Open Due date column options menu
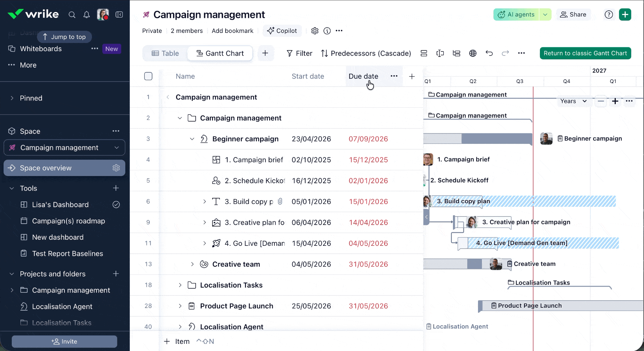Viewport: 644px width, 351px height. click(x=394, y=76)
